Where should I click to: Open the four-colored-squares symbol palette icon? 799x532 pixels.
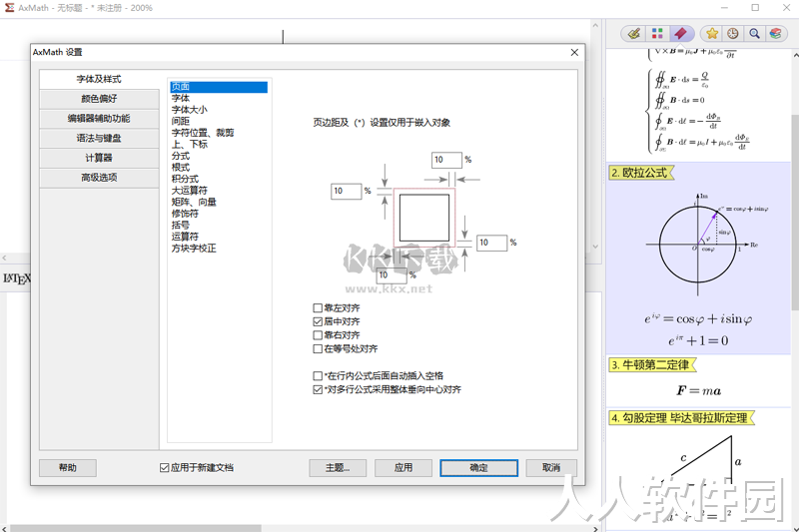(x=657, y=34)
